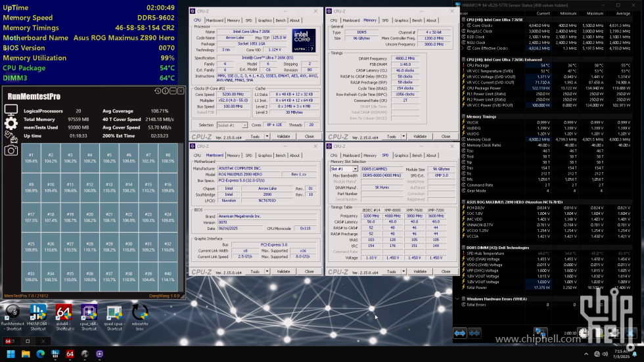This screenshot has width=644, height=362.
Task: Click Validate in the CPU tab window
Action: [283, 136]
